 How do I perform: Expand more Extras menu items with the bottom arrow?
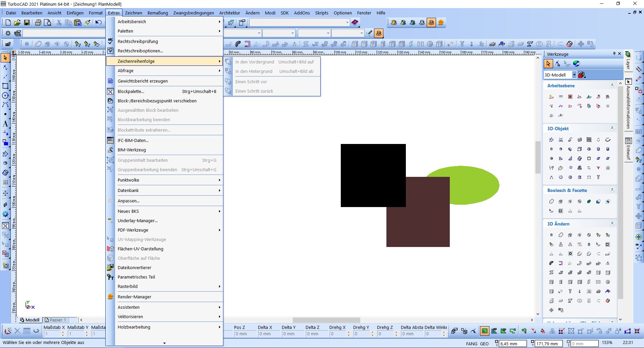click(x=164, y=343)
